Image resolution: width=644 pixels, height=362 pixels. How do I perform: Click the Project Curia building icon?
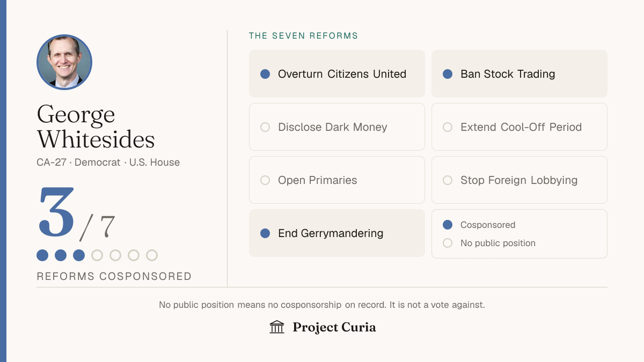click(277, 327)
